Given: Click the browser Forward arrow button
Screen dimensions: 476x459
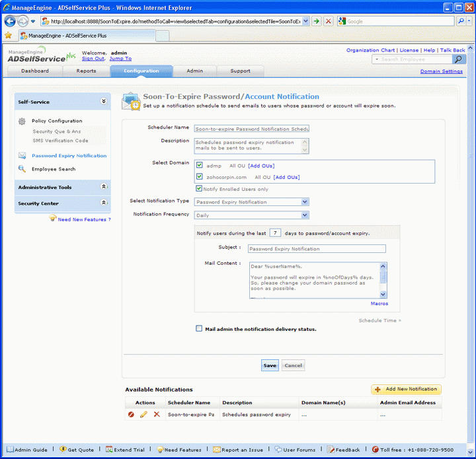Looking at the screenshot, I should pos(22,21).
